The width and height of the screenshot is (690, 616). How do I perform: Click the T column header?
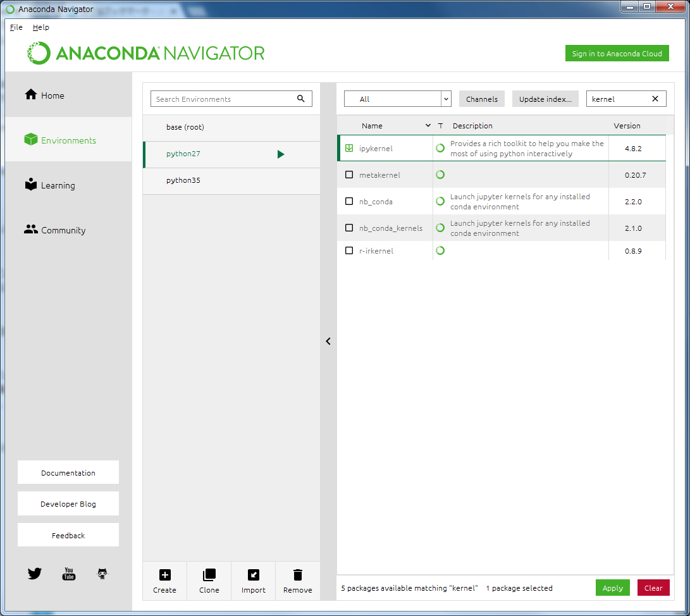tap(440, 125)
